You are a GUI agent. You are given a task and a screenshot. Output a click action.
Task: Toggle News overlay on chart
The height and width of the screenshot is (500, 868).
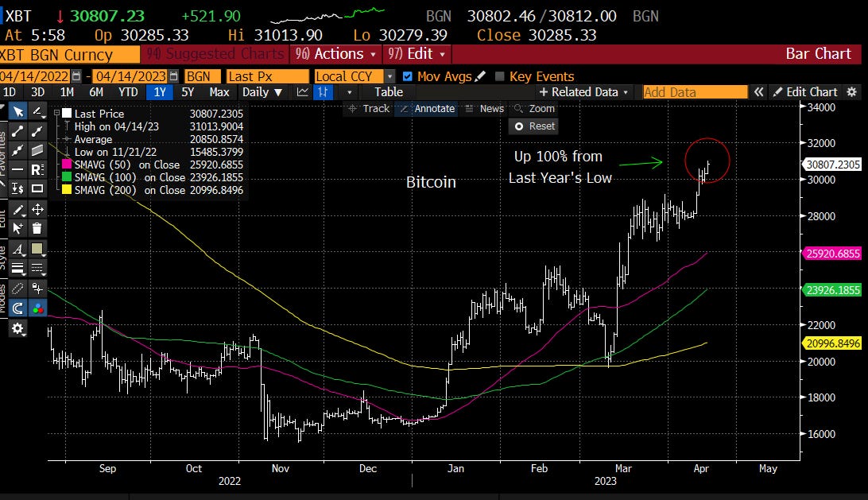point(485,109)
